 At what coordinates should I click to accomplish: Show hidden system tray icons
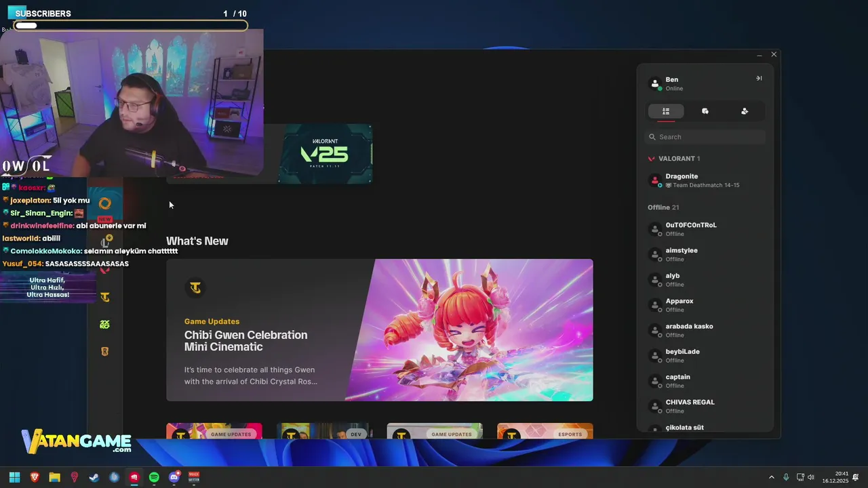click(771, 477)
